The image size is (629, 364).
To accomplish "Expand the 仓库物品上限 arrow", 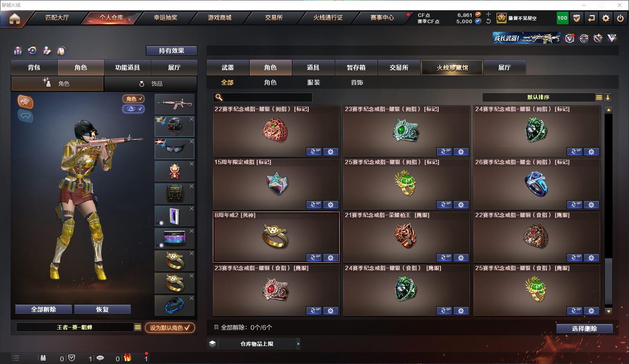I will tap(298, 344).
